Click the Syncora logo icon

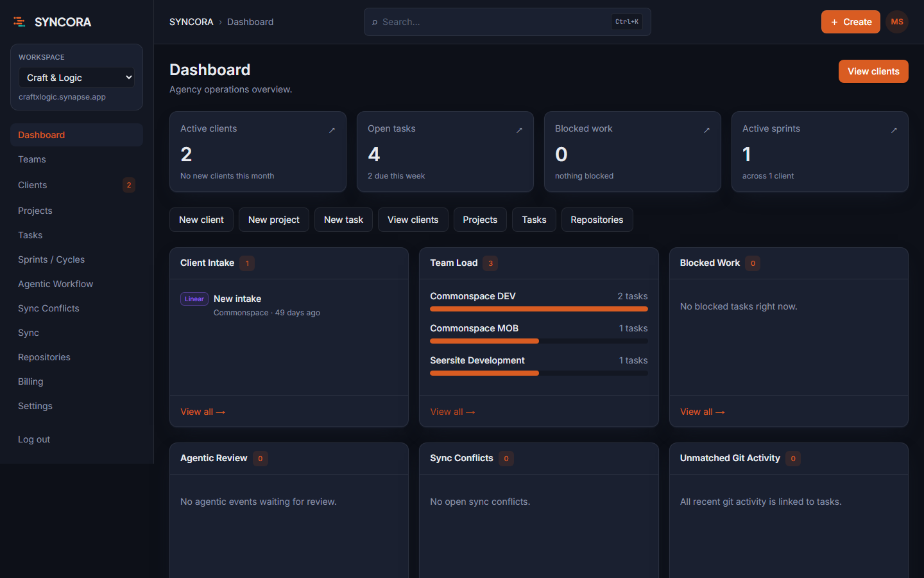point(19,22)
